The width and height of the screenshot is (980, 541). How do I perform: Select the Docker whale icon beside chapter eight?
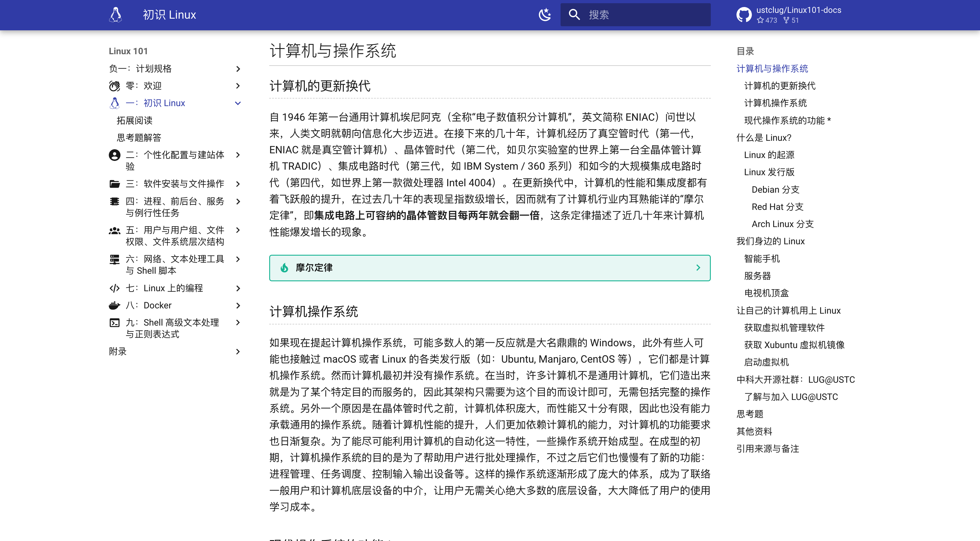click(114, 305)
